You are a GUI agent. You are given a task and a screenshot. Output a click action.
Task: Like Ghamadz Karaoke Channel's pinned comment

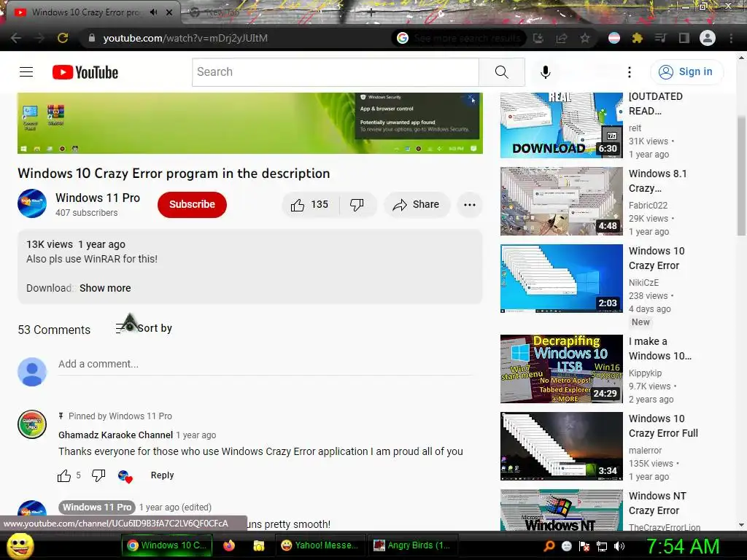(x=64, y=475)
